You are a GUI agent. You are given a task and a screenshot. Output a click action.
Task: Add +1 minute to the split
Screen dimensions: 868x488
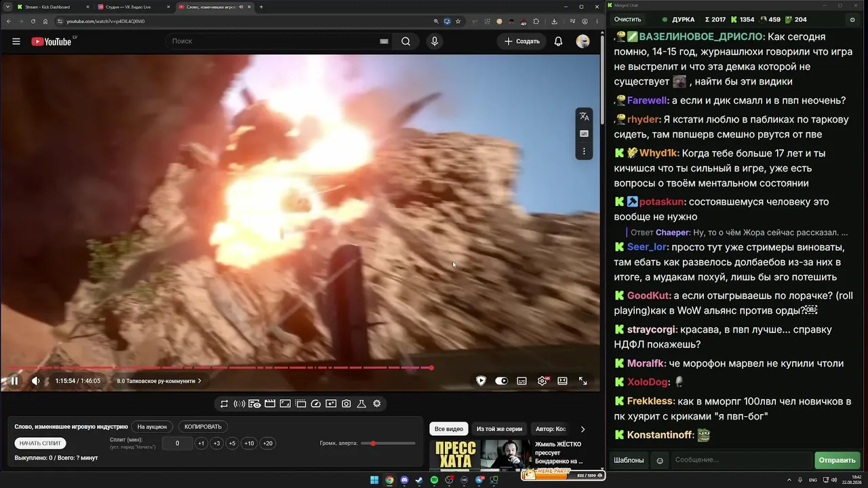201,443
